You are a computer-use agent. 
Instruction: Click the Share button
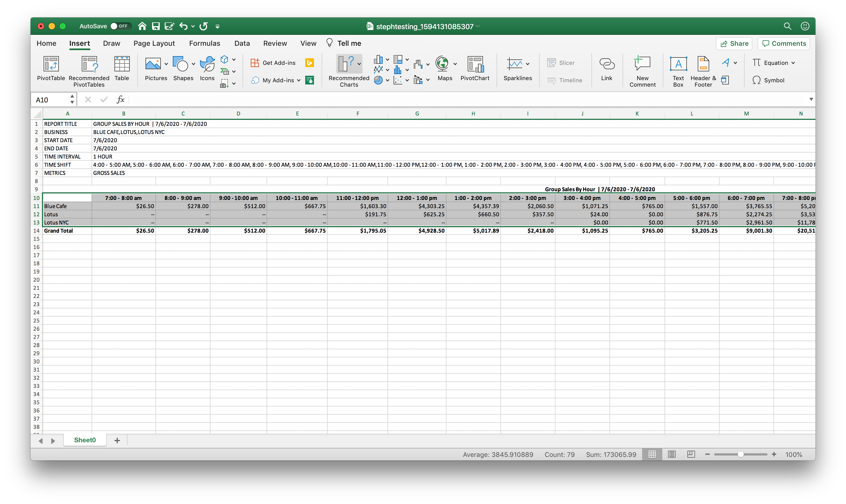(x=734, y=44)
